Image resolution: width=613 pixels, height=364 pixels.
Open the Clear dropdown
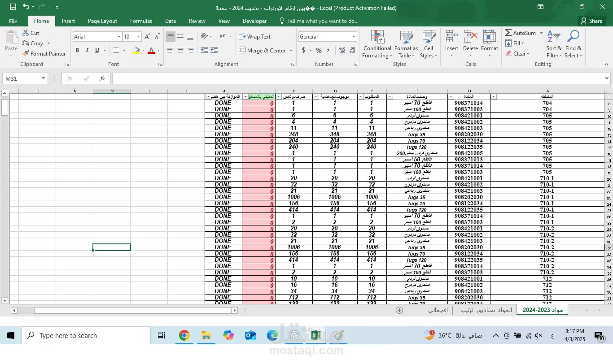(x=517, y=54)
